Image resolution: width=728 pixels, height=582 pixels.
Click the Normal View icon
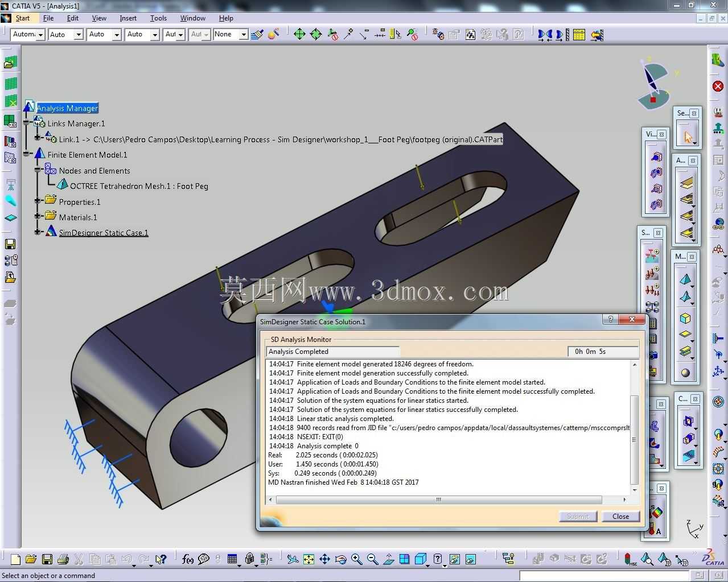(x=388, y=559)
